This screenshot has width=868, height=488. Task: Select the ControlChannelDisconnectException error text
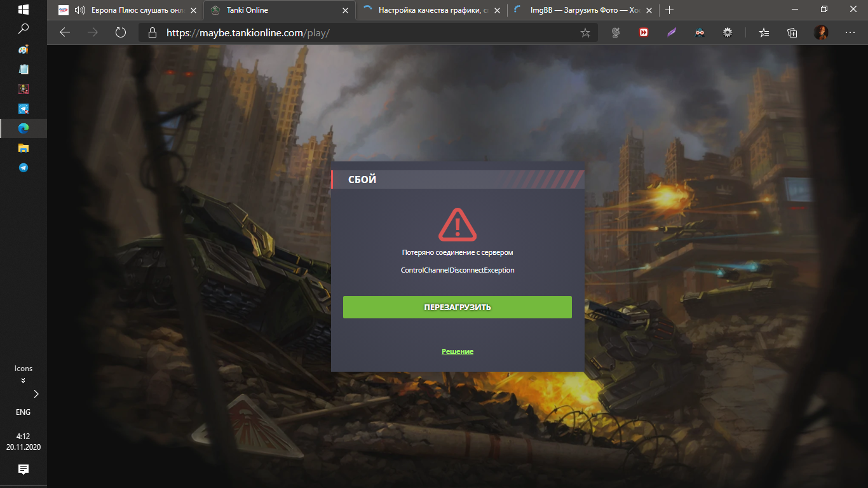click(458, 270)
